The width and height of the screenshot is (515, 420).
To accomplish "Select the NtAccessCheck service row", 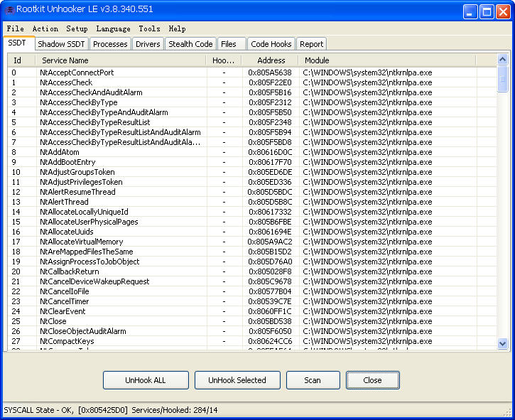I will (x=252, y=82).
